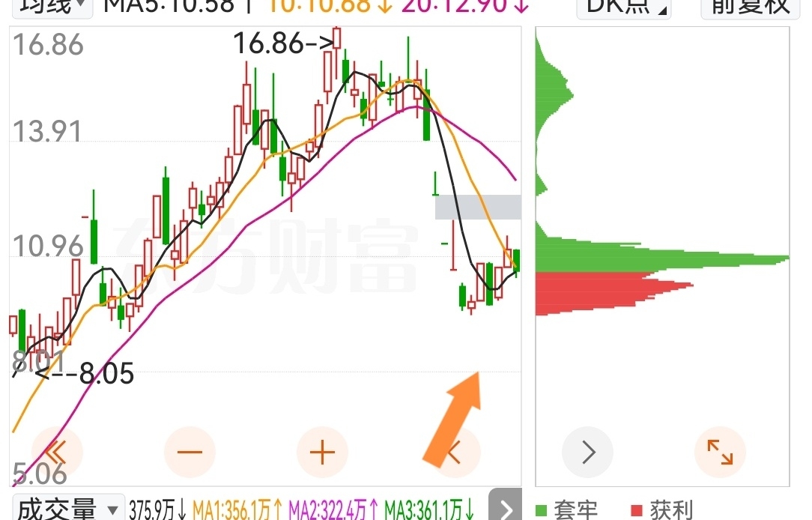Screen dimensions: 812x520
Task: Click the single left chevron scroll button
Action: pyautogui.click(x=455, y=452)
